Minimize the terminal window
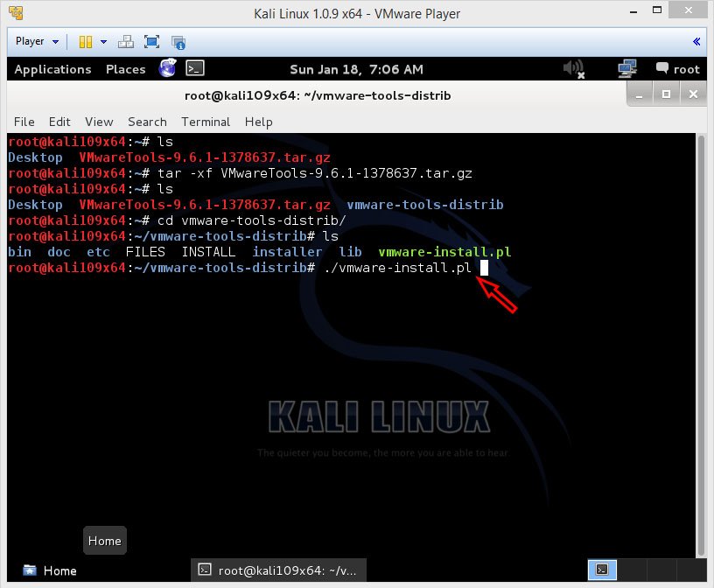Screen dimensions: 714x588 [x=640, y=94]
